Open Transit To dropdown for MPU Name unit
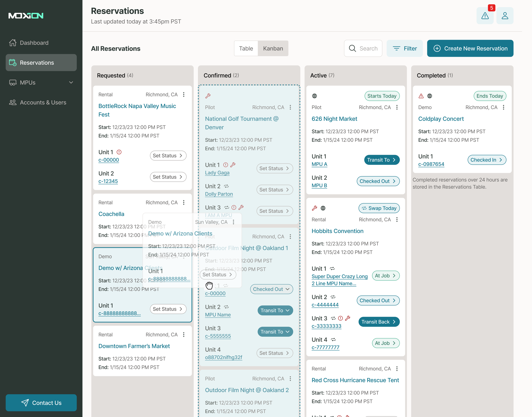The width and height of the screenshot is (532, 417). pos(275,310)
